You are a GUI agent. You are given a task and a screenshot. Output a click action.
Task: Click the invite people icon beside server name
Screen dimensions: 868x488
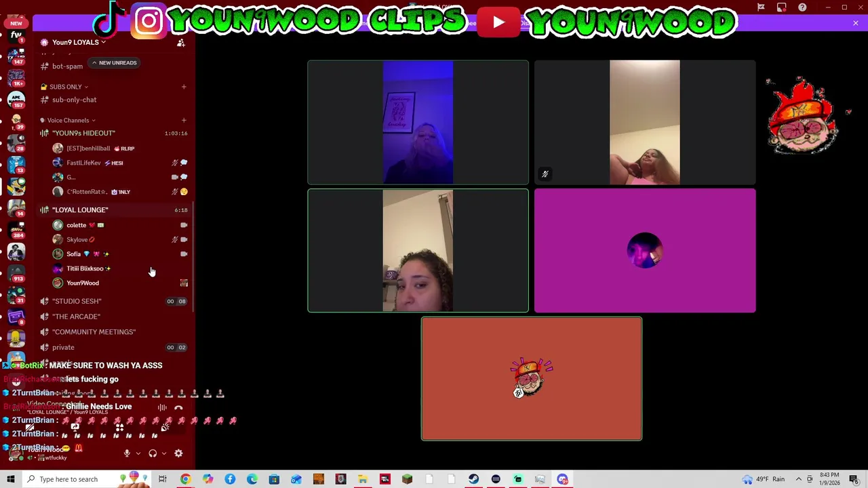(181, 43)
